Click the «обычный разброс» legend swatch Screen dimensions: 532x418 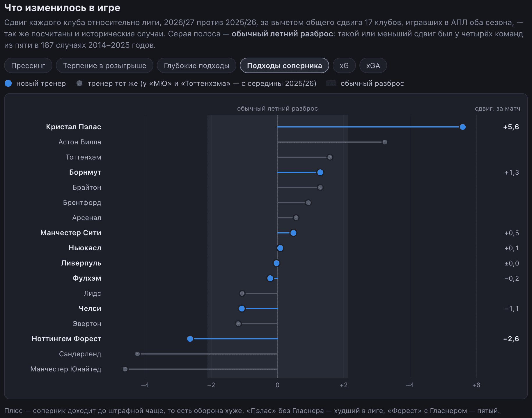coord(331,84)
